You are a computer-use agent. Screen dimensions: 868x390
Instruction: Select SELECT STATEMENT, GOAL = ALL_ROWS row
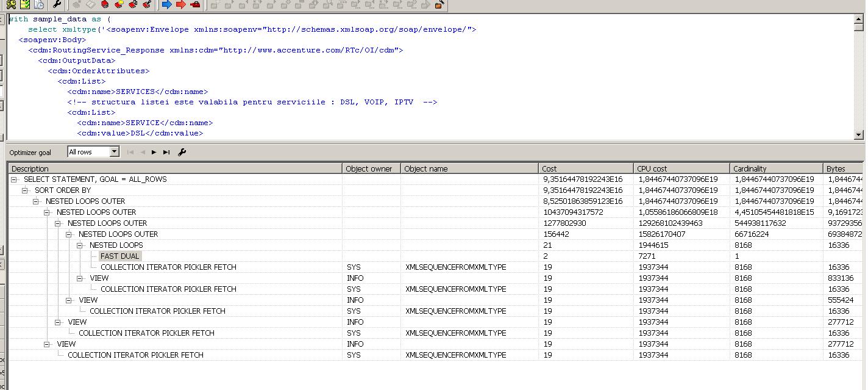(95, 179)
